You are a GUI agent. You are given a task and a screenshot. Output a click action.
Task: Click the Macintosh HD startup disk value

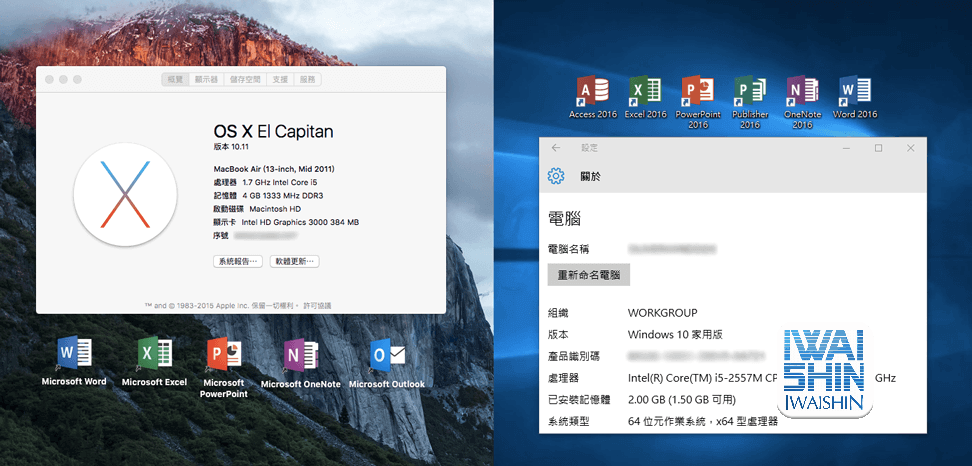(x=275, y=209)
